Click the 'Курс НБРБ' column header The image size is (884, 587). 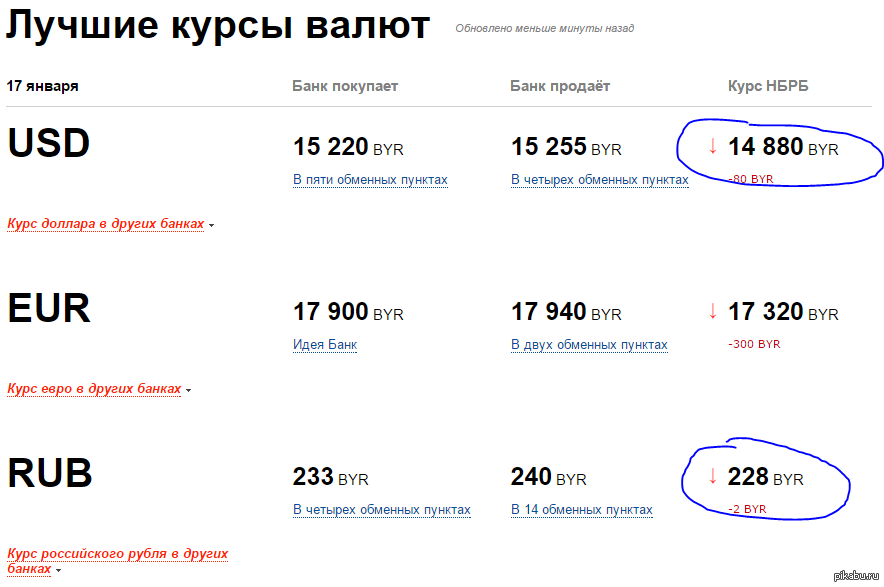[767, 86]
